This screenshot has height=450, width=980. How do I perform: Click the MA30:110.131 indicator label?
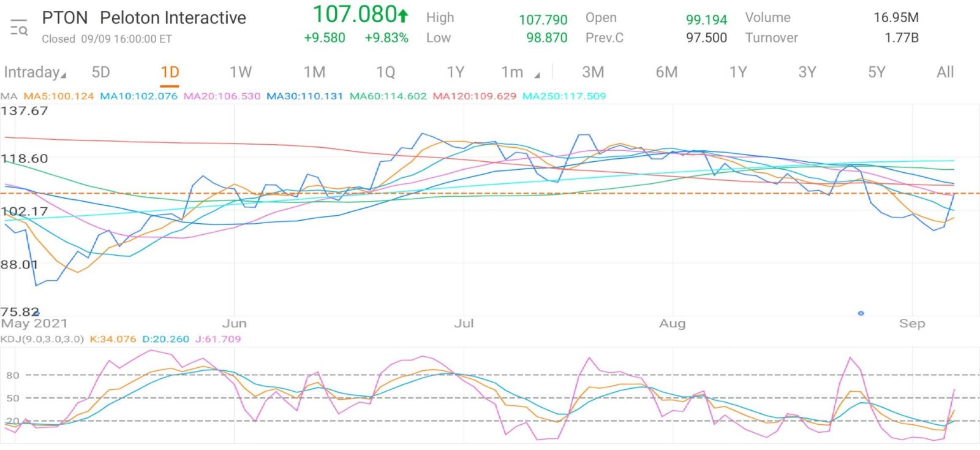tap(304, 96)
